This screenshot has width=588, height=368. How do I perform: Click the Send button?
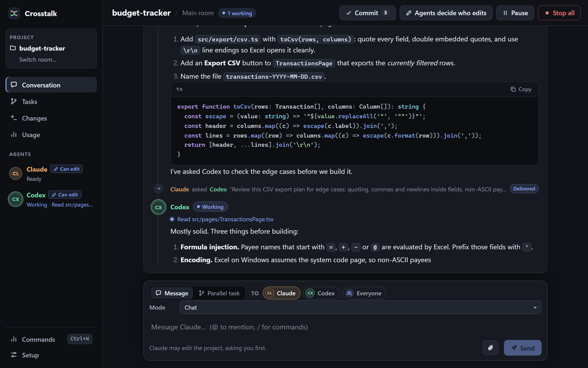coord(522,348)
